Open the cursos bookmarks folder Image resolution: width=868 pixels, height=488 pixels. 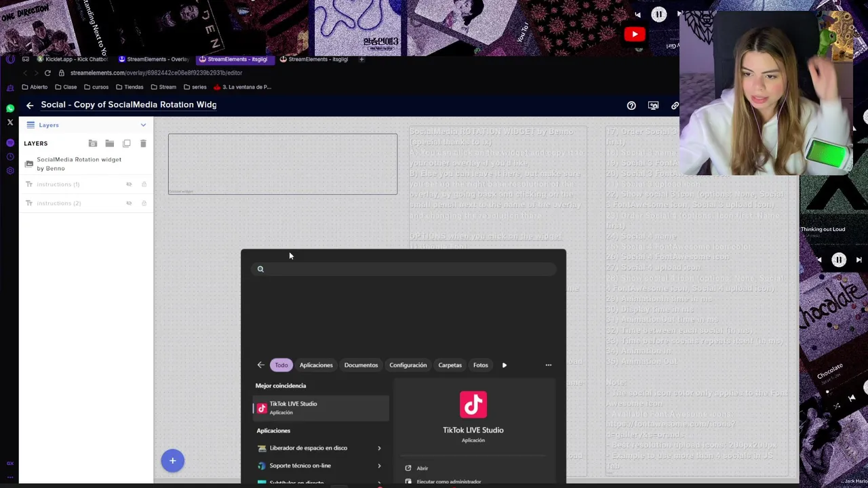pyautogui.click(x=96, y=87)
